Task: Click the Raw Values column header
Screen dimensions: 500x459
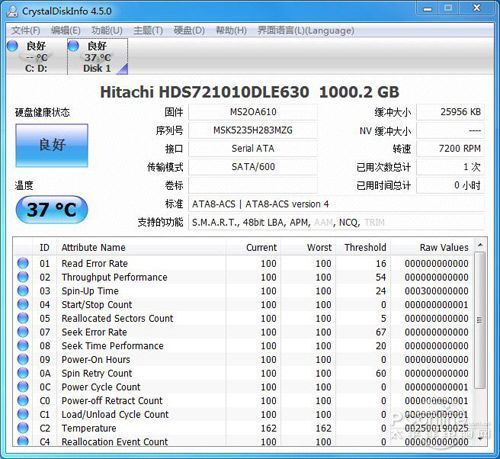Action: click(x=431, y=247)
